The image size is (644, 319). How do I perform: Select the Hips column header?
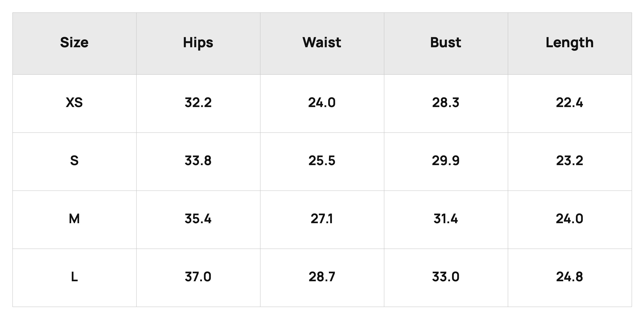click(198, 43)
